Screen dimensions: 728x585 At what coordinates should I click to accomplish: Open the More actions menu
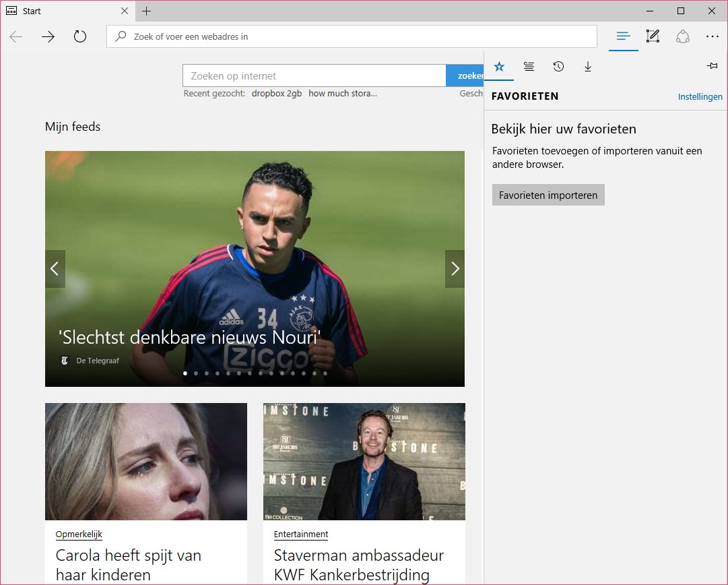click(713, 36)
